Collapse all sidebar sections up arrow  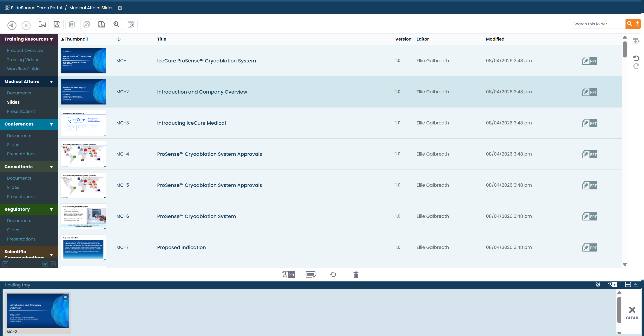(x=53, y=264)
